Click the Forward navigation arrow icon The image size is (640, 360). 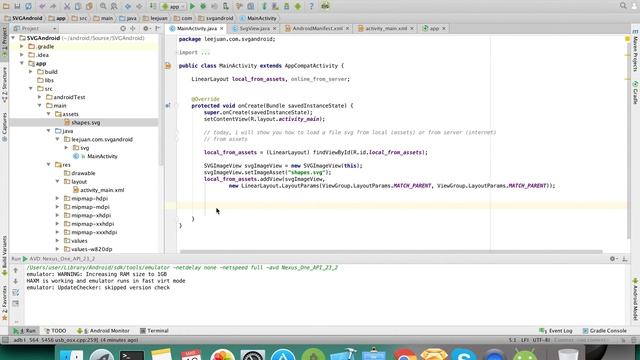coord(139,6)
